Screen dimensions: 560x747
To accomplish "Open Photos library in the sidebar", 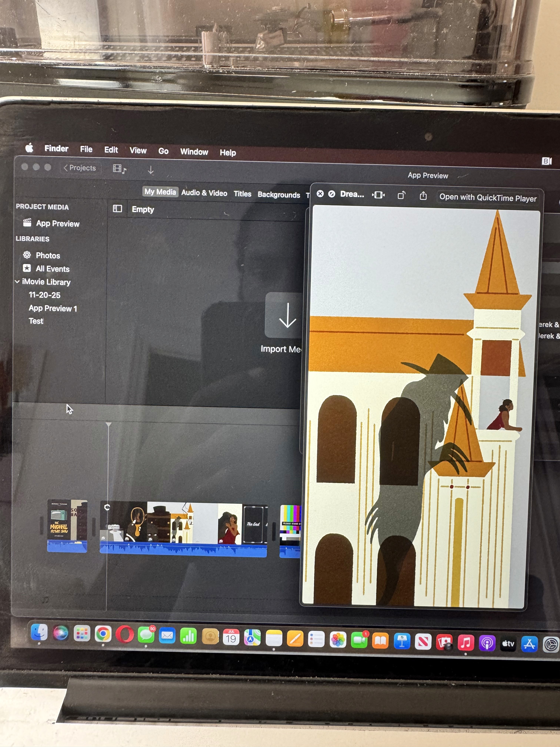I will [41, 255].
